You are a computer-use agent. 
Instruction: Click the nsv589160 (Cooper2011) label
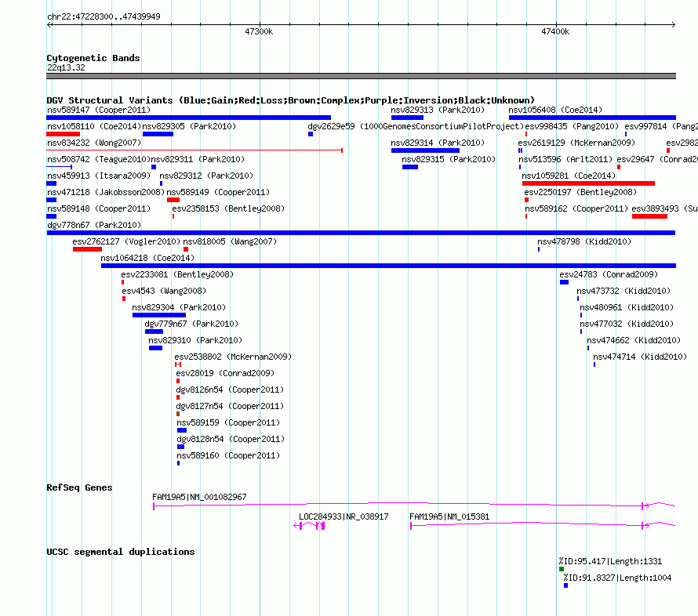228,455
